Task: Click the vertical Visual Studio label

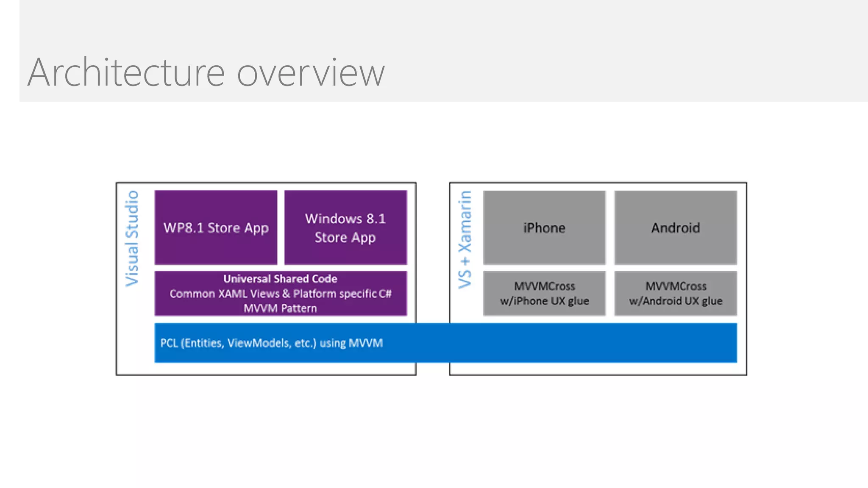Action: (132, 238)
